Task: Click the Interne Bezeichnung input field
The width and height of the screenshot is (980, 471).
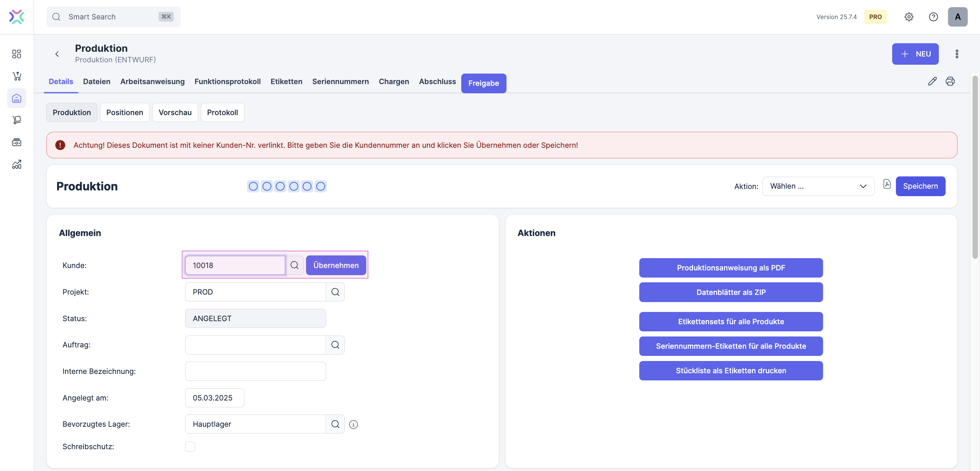Action: [255, 371]
